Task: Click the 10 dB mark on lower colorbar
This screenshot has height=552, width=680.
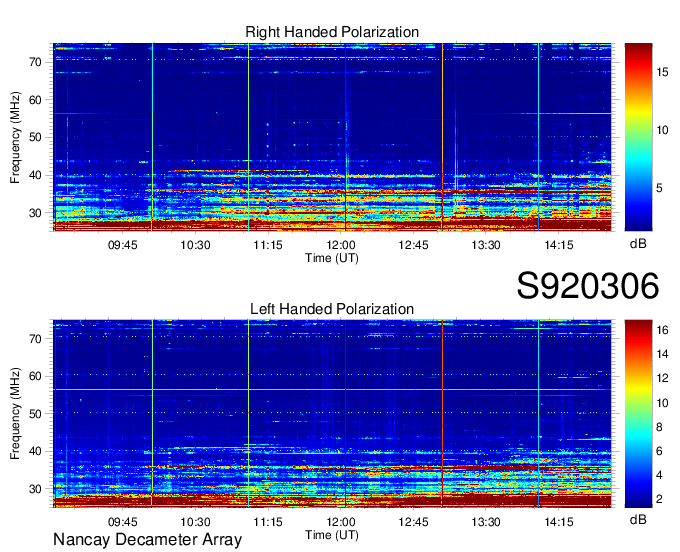Action: point(663,403)
